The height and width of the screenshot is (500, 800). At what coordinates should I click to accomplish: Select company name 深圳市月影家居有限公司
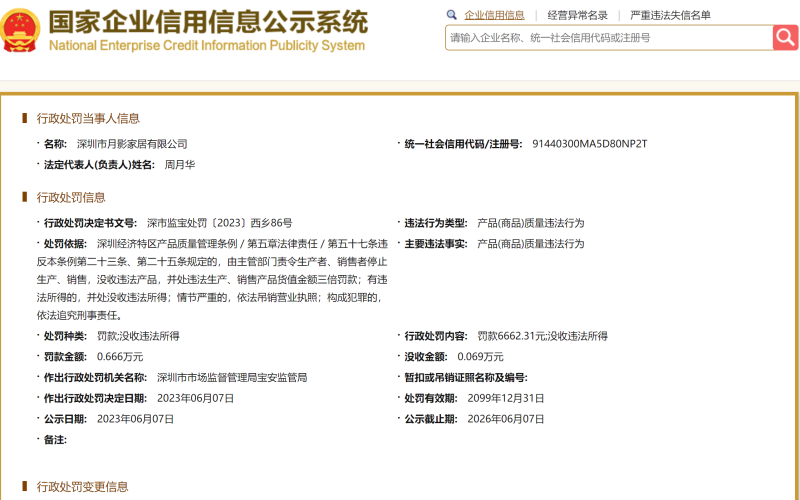pos(132,144)
